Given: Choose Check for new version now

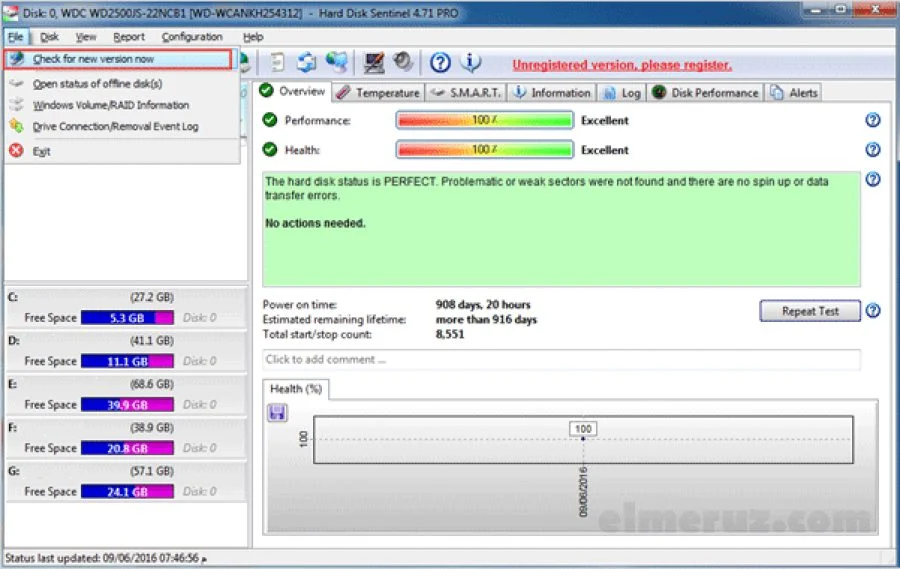Looking at the screenshot, I should (x=93, y=59).
